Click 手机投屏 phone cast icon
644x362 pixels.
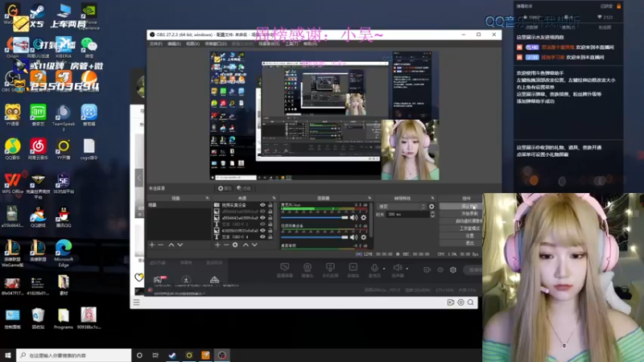330,267
